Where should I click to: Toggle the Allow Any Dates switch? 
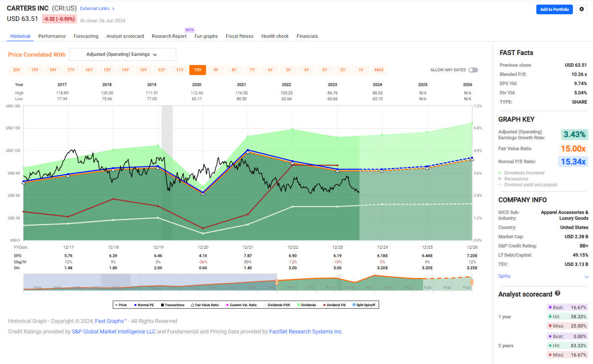click(473, 70)
